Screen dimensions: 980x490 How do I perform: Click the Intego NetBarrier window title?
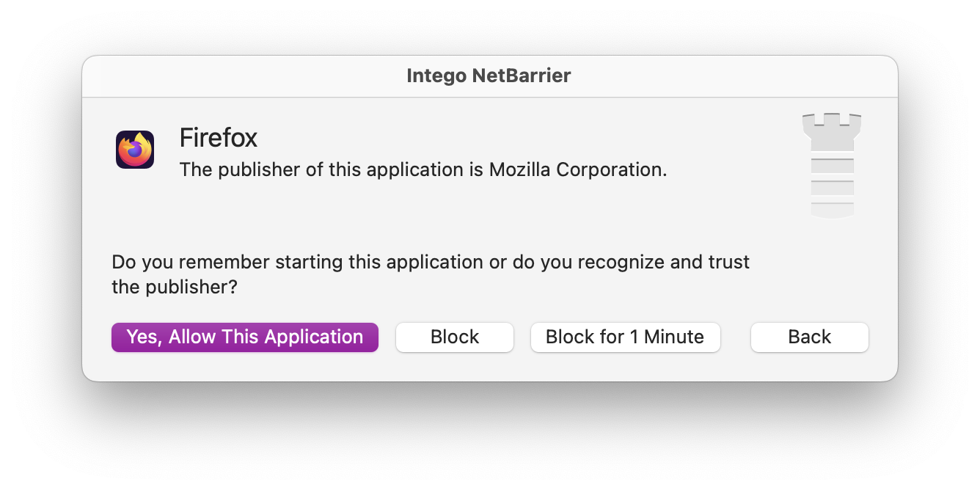click(489, 76)
